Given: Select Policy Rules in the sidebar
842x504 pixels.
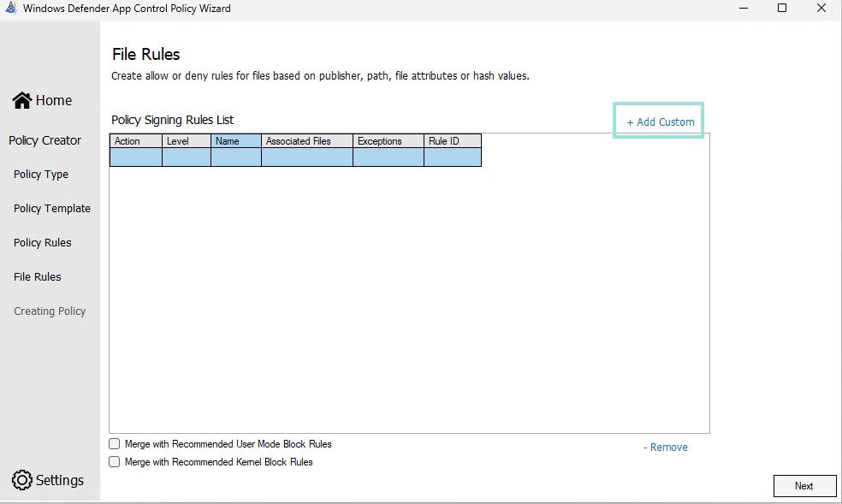Looking at the screenshot, I should tap(43, 243).
